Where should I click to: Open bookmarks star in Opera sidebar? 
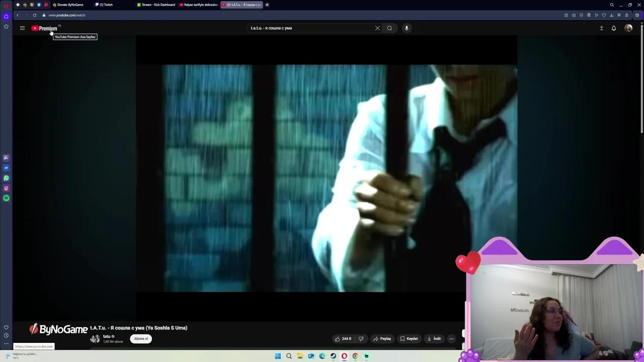pyautogui.click(x=6, y=26)
